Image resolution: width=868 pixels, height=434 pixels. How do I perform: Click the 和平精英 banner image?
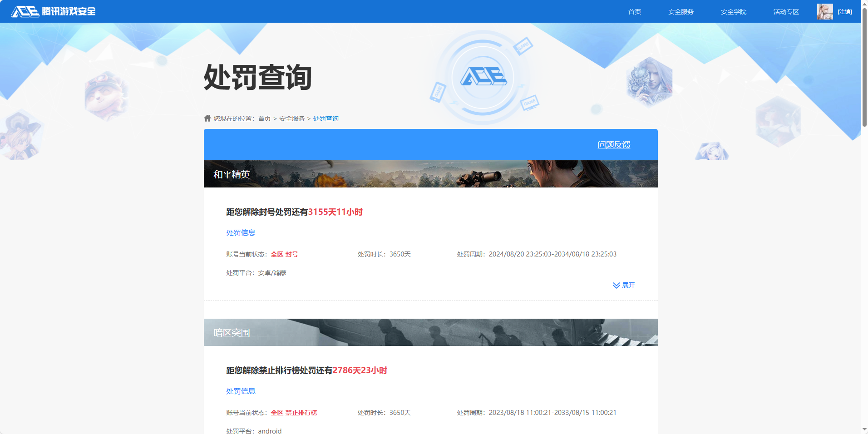point(430,173)
